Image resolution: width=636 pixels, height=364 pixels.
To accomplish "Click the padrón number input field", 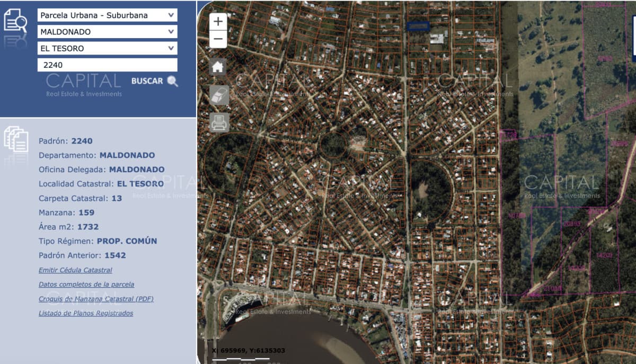I will [x=108, y=65].
